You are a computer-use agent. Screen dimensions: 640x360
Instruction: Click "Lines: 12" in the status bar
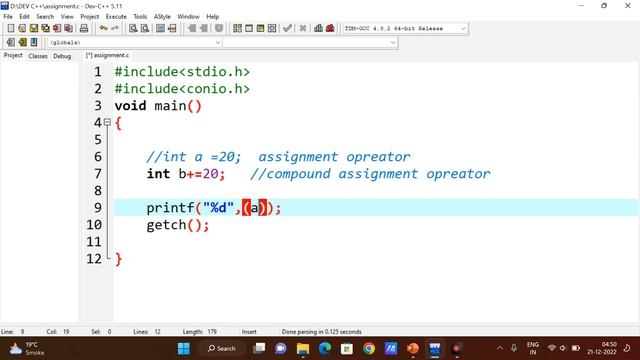[x=147, y=332]
